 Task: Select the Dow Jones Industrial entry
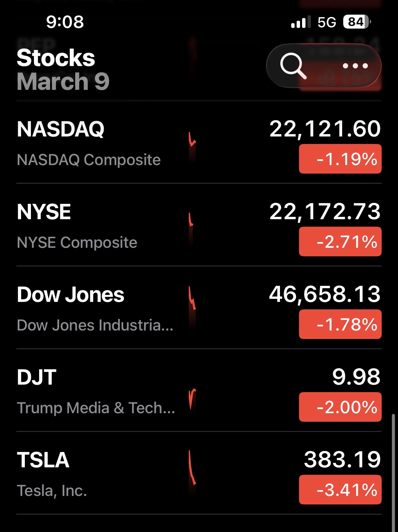point(95,308)
